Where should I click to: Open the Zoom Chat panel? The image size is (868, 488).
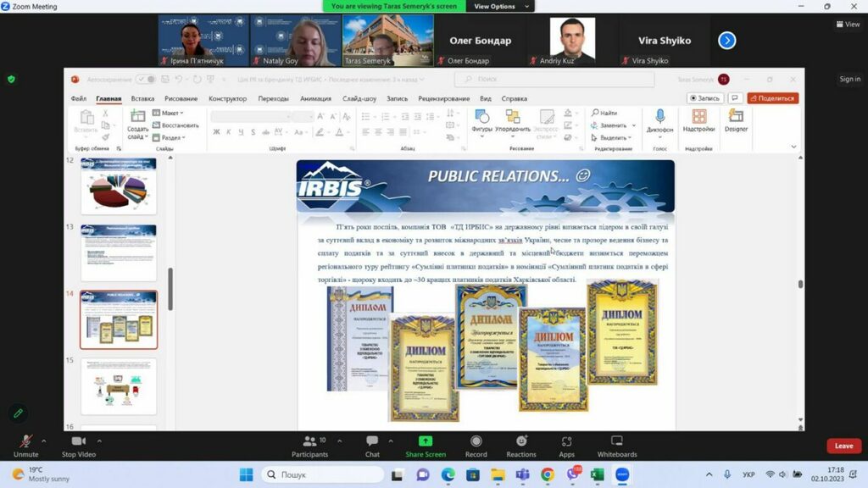(x=372, y=442)
